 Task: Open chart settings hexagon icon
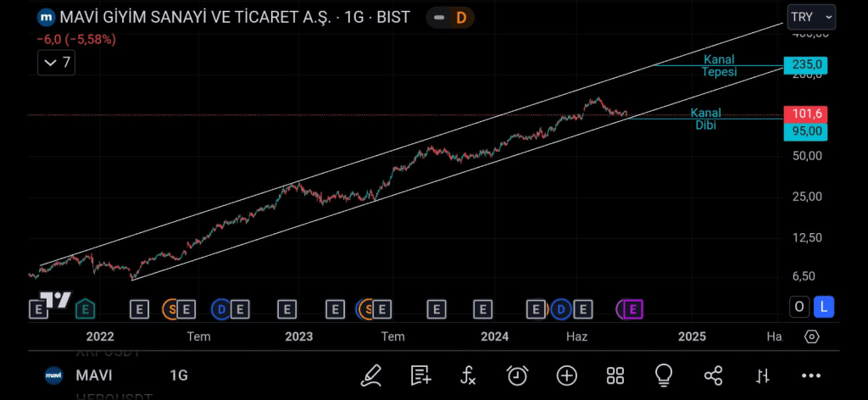(x=811, y=336)
